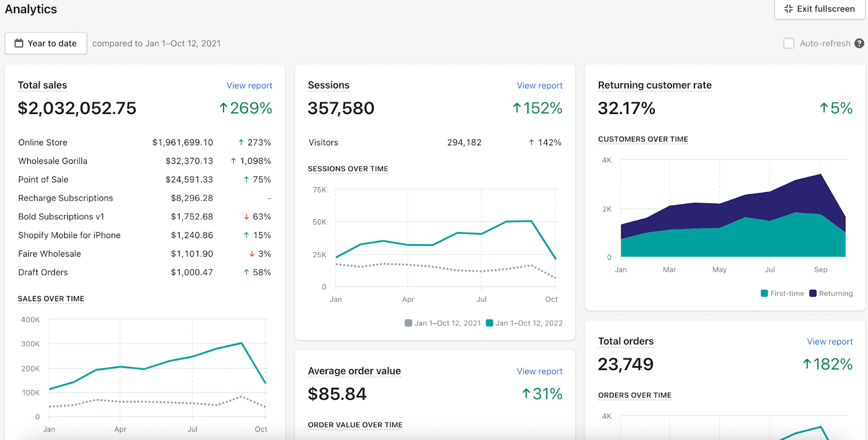The width and height of the screenshot is (868, 440).
Task: Click the ORDERS OVER TIME heading
Action: pos(635,396)
